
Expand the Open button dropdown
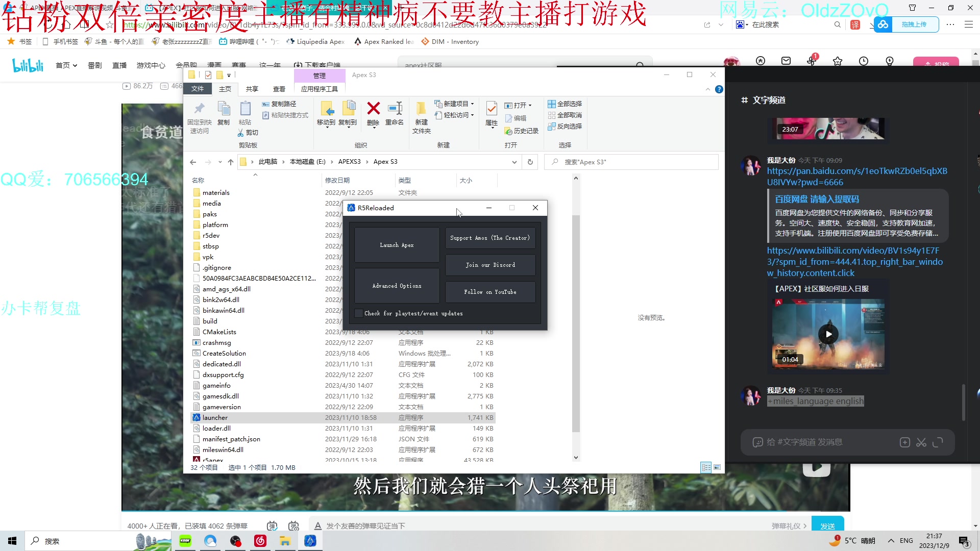[x=530, y=106]
